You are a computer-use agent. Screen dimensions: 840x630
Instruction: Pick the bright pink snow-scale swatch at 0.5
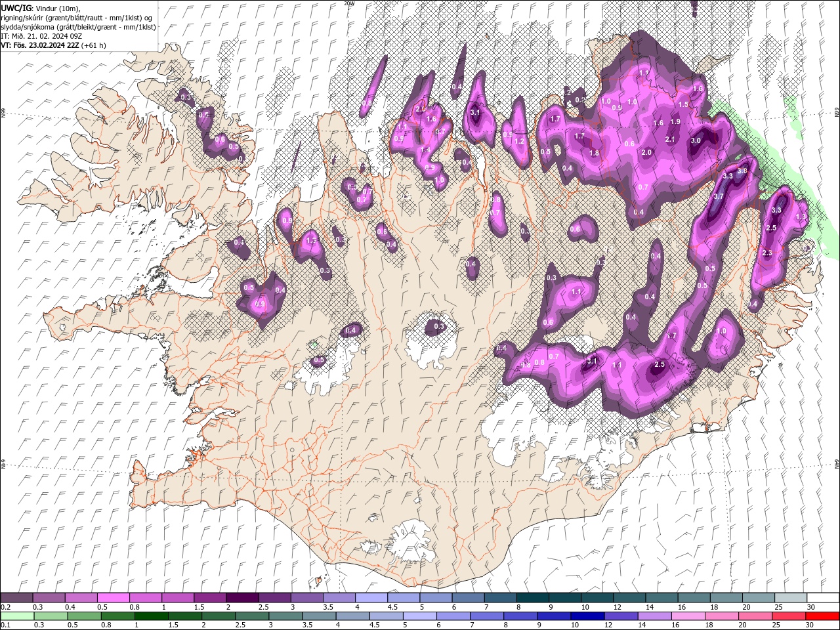(x=113, y=598)
